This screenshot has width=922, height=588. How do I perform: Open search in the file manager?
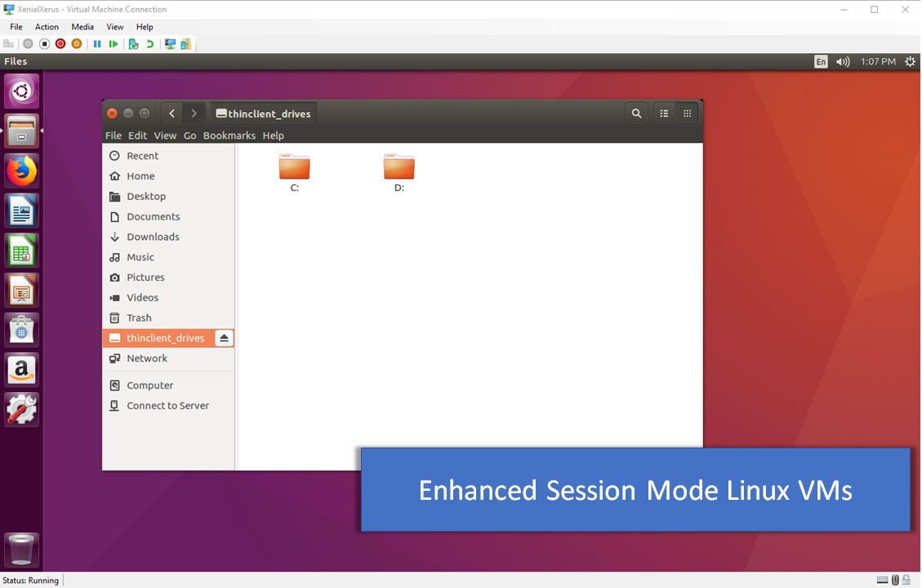click(x=636, y=113)
